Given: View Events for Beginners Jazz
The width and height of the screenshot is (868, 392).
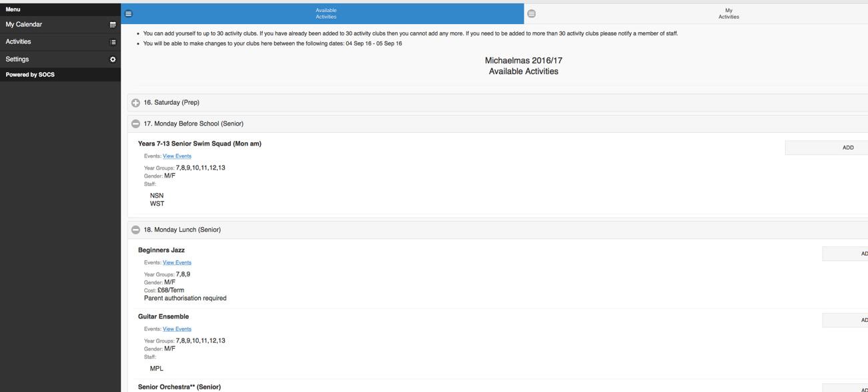Looking at the screenshot, I should [x=177, y=262].
